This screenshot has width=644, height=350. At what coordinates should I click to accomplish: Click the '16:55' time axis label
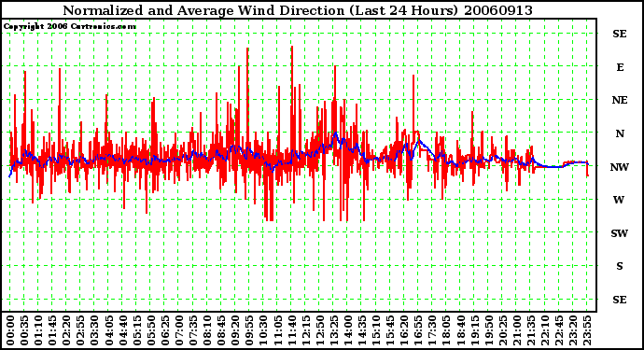418,330
